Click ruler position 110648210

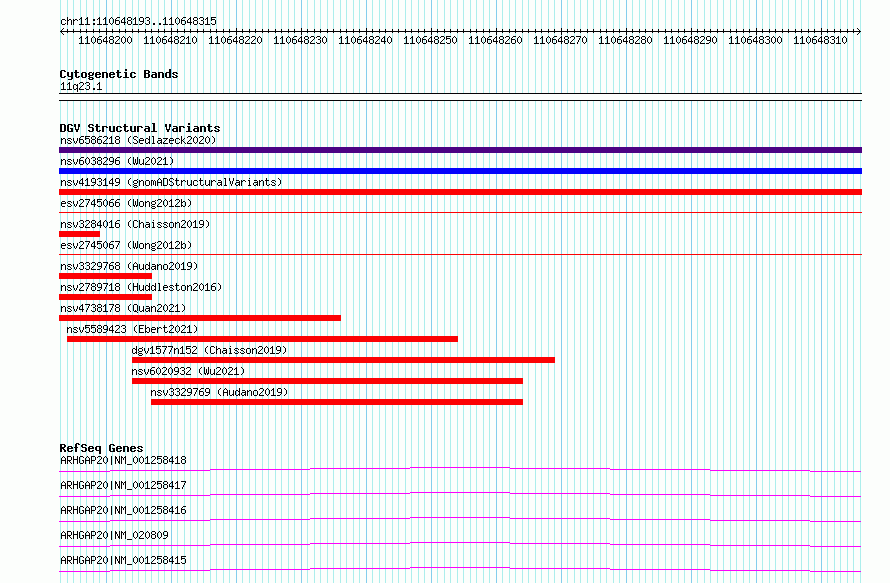pos(170,40)
